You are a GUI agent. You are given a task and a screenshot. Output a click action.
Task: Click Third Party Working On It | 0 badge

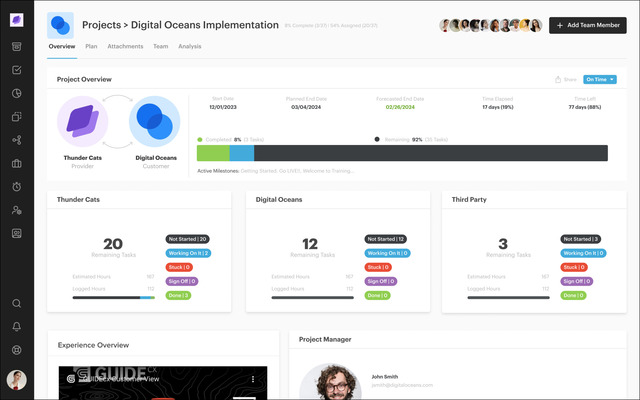coord(583,253)
